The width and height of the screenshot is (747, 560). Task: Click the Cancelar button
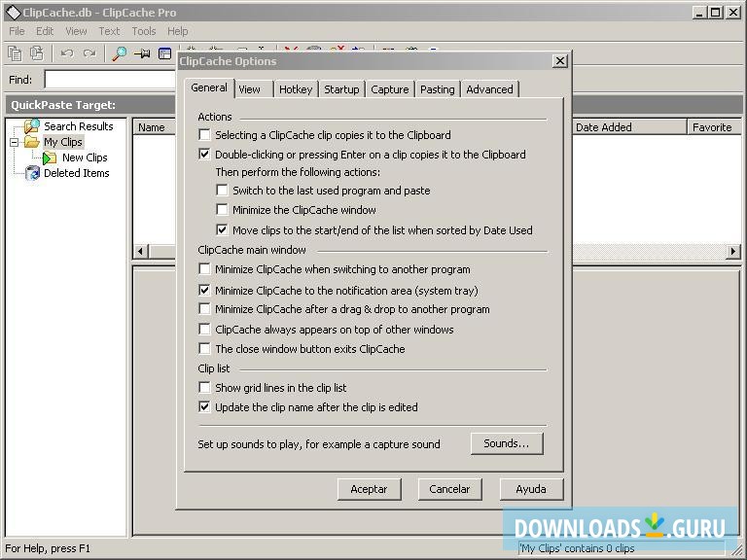pyautogui.click(x=449, y=489)
